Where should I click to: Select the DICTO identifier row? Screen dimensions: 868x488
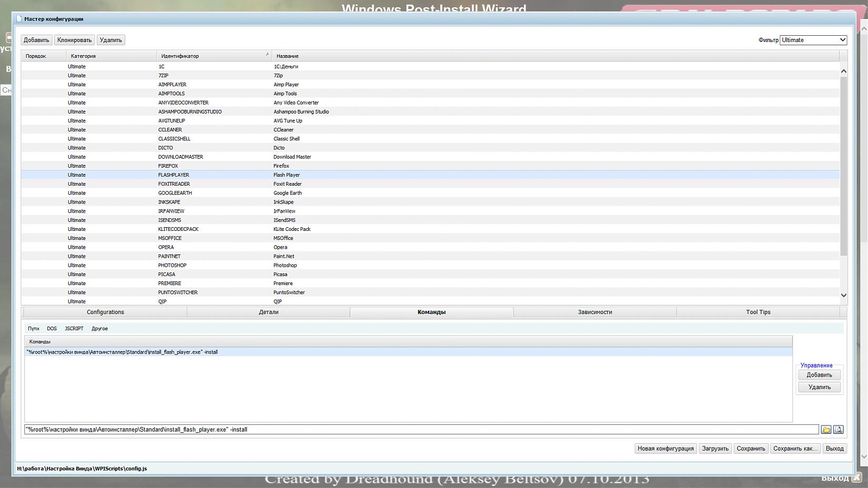(x=165, y=148)
